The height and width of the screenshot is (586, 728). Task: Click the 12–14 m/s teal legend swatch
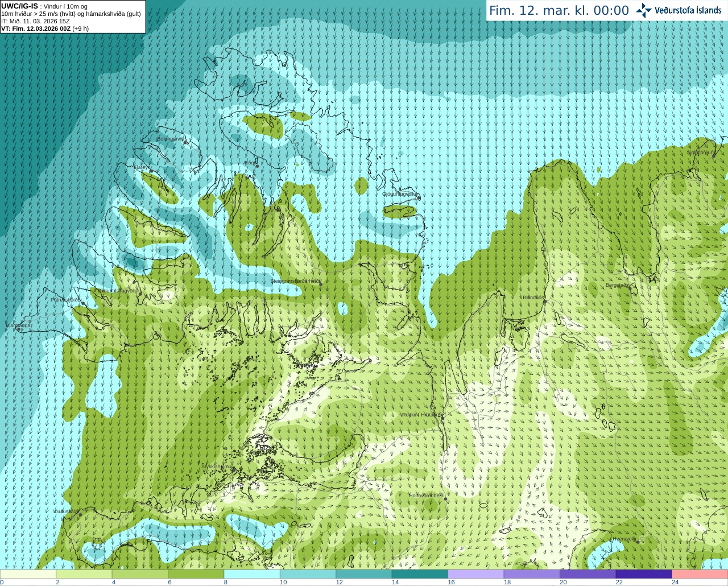(364, 574)
